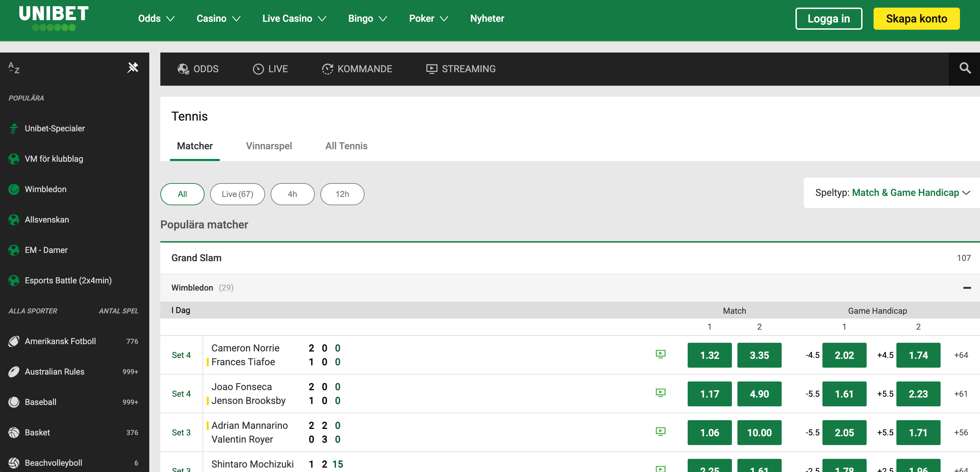Click the Wimbledon tennis ball icon
Viewport: 980px width, 472px height.
(14, 189)
